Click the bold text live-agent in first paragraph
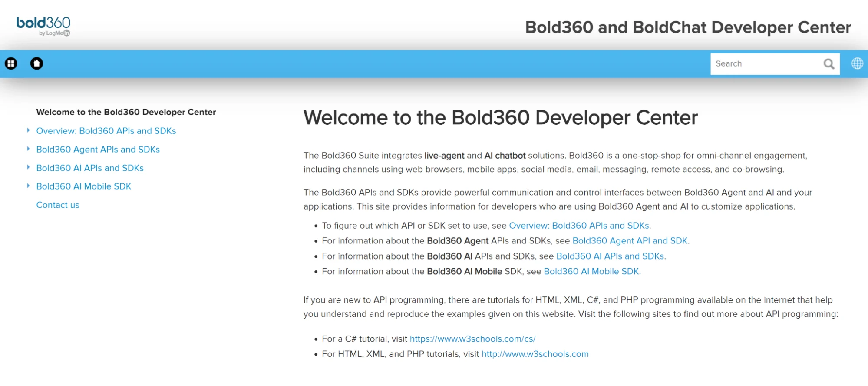868x386 pixels. click(x=444, y=156)
